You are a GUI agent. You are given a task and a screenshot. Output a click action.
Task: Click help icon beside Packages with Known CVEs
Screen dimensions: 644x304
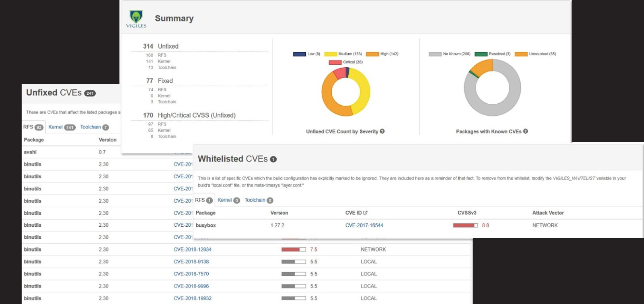coord(526,131)
